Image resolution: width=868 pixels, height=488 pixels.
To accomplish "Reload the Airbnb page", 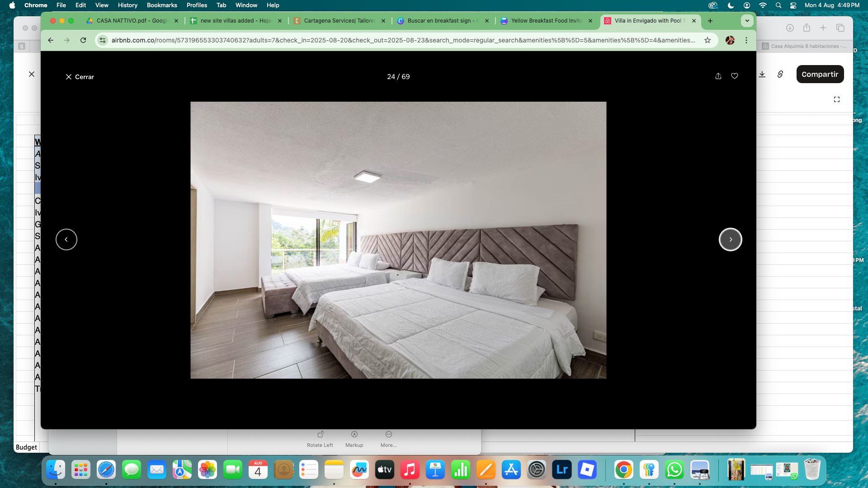I will 83,40.
